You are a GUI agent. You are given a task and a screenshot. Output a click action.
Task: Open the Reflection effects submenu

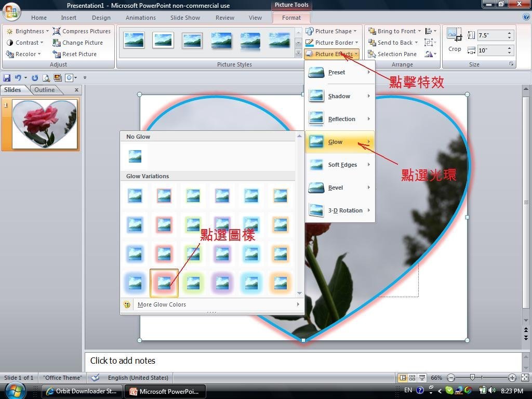coord(340,119)
